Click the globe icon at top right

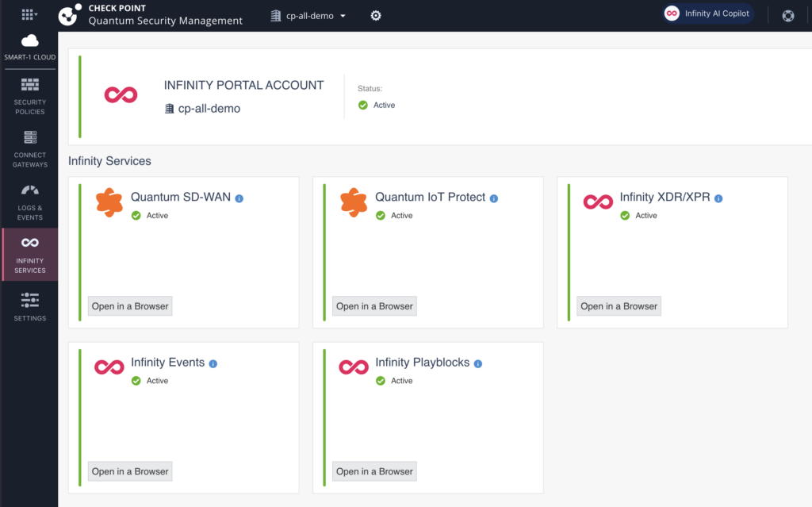[x=787, y=15]
